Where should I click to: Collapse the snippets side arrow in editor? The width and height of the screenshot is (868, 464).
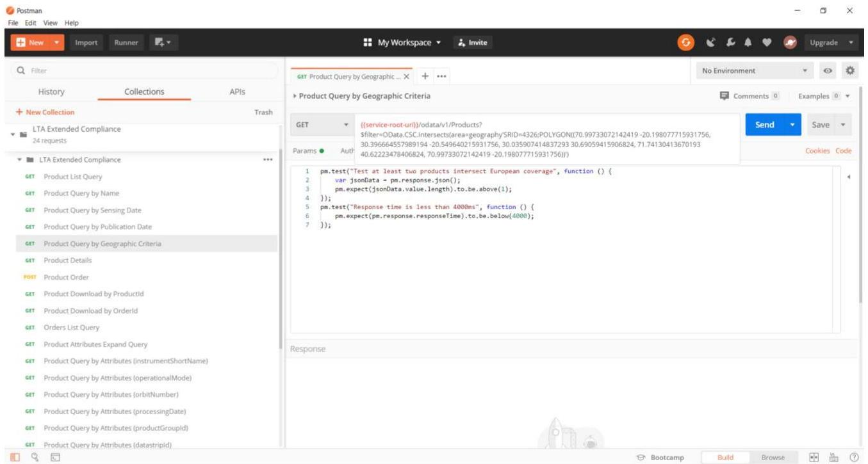tap(849, 177)
